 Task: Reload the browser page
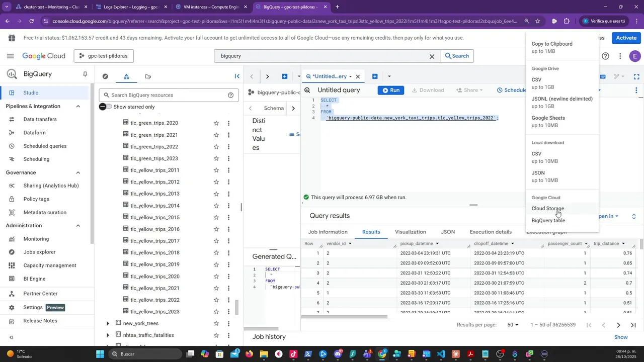tap(31, 21)
